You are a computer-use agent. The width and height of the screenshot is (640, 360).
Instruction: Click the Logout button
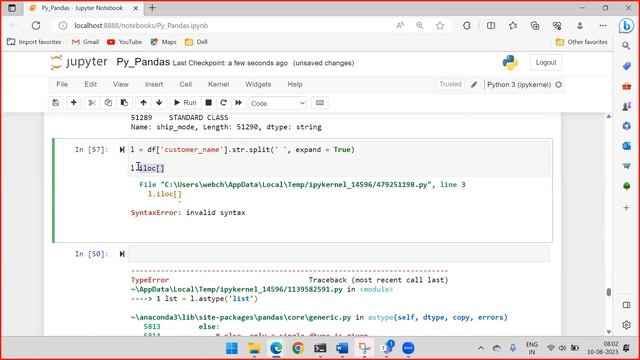click(546, 62)
